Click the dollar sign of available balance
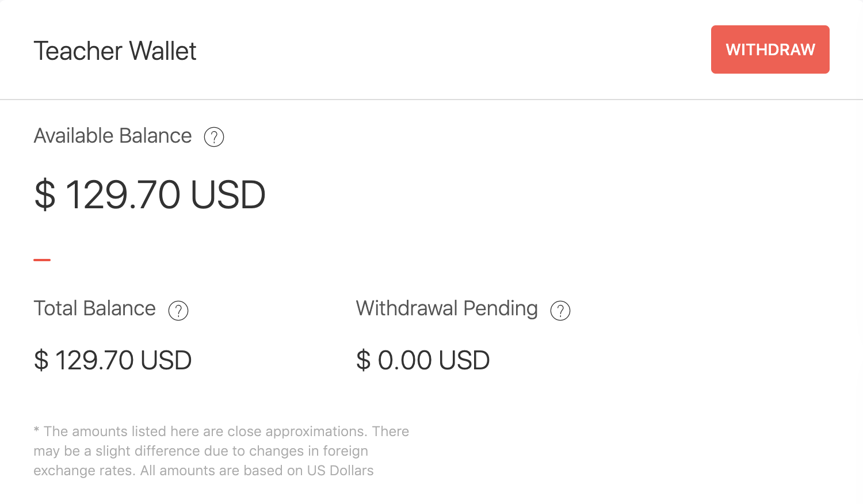863x504 pixels. coord(45,194)
